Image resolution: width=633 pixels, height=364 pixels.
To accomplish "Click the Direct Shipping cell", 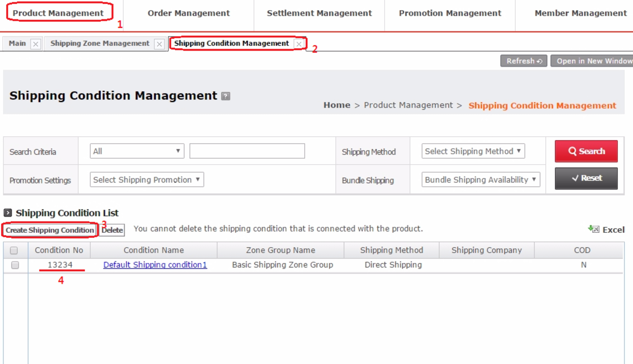I will tap(393, 265).
